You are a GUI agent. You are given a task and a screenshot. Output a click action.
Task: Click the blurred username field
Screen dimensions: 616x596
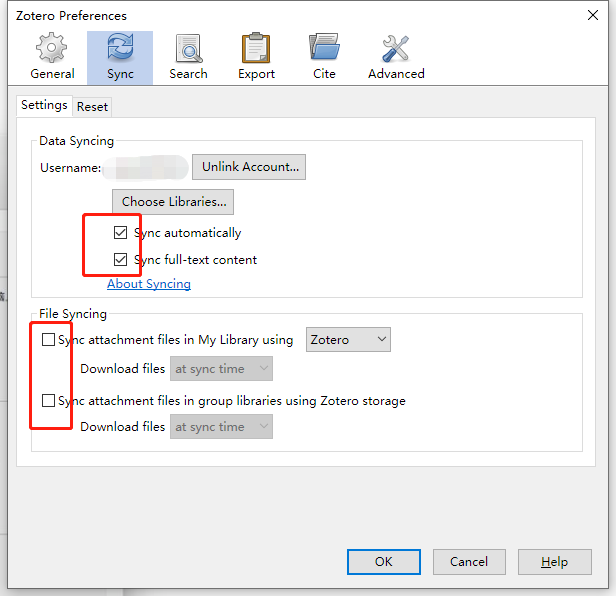tap(146, 167)
